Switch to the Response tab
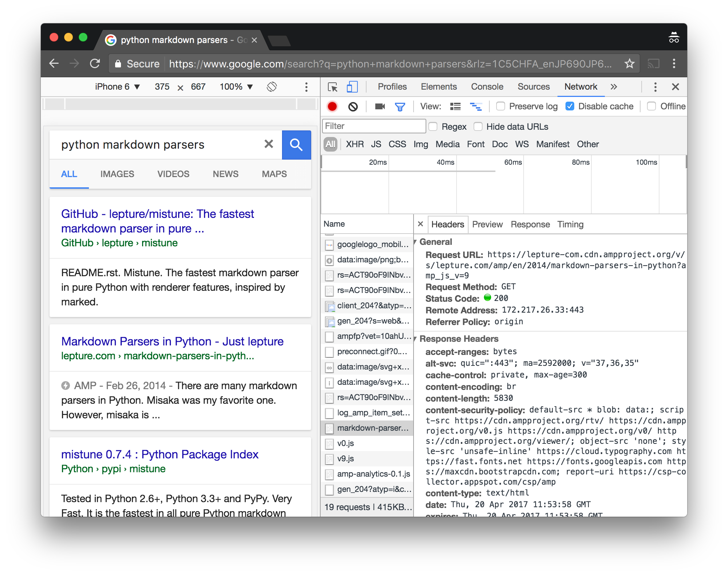The width and height of the screenshot is (728, 575). [530, 224]
